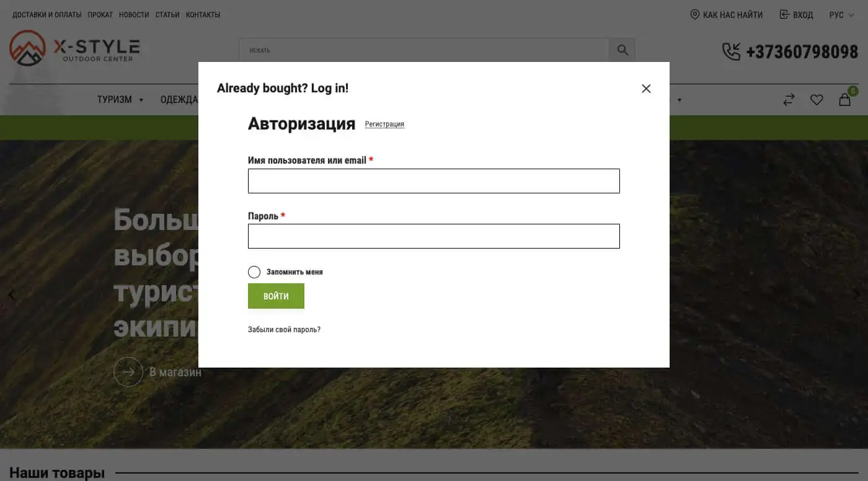Go to previous slide arrow

[x=11, y=294]
